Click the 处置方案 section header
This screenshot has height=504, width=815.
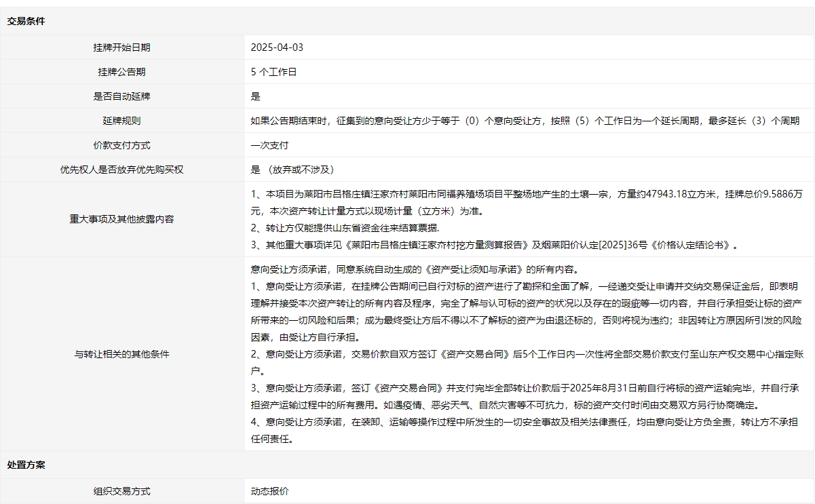tap(26, 465)
